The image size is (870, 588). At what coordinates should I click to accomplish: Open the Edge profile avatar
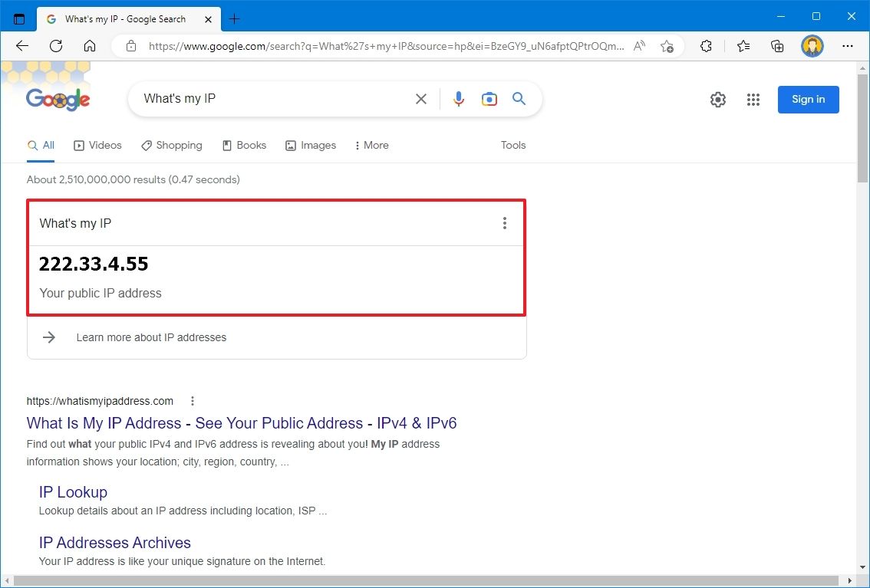click(812, 46)
